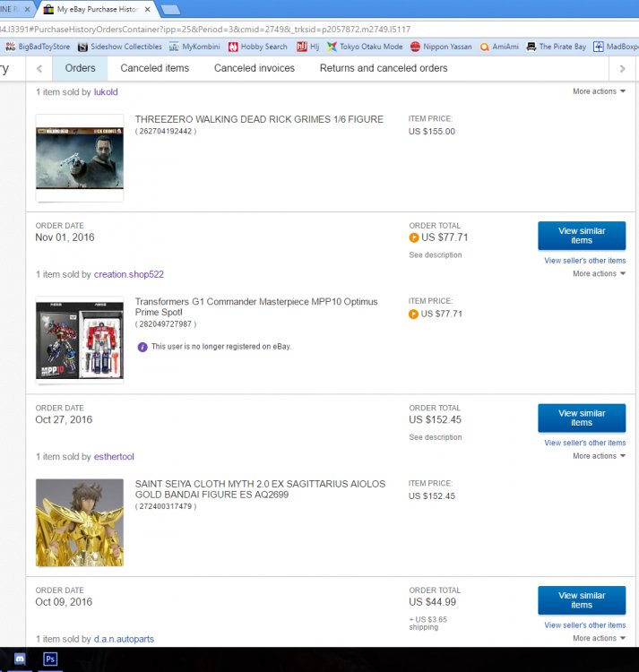The image size is (639, 672).
Task: Open a new browser tab
Action: 170,10
